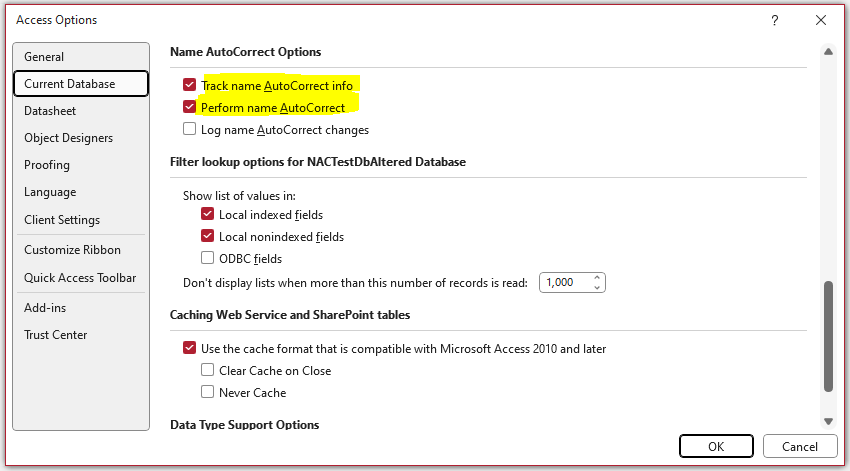Viewport: 850px width, 471px height.
Task: Uncheck Track name AutoCorrect info
Action: pos(189,85)
